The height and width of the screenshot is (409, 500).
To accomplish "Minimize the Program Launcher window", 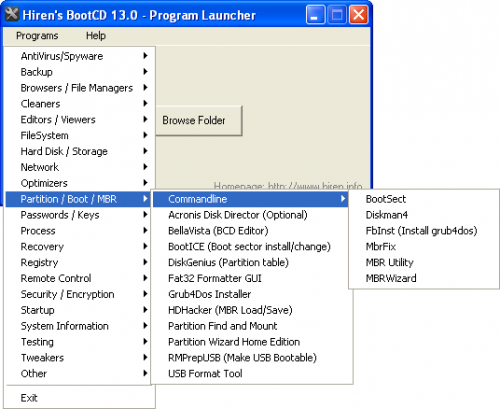I will [315, 15].
